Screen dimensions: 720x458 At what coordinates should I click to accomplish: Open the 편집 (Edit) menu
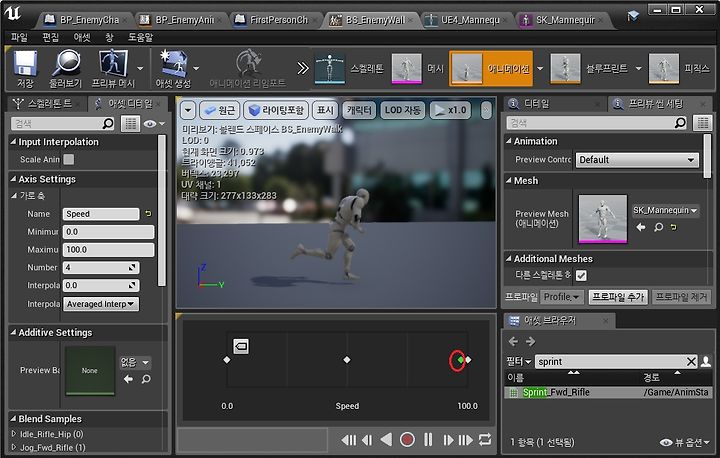[51, 37]
